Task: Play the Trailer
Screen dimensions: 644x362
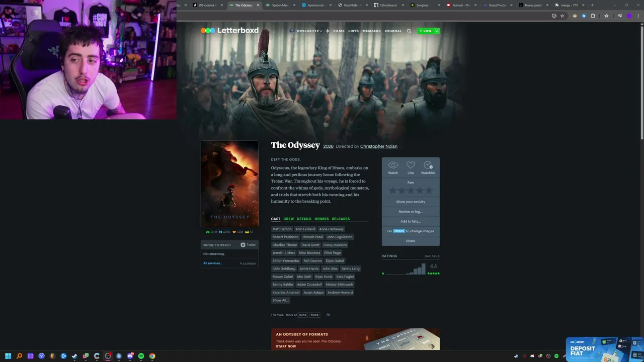Action: click(248, 245)
